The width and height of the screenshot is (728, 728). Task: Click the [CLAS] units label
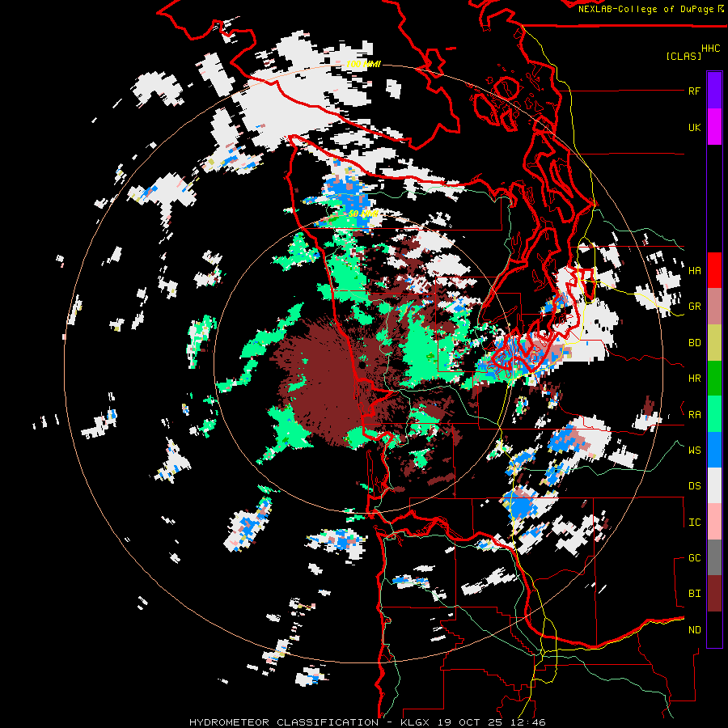684,57
